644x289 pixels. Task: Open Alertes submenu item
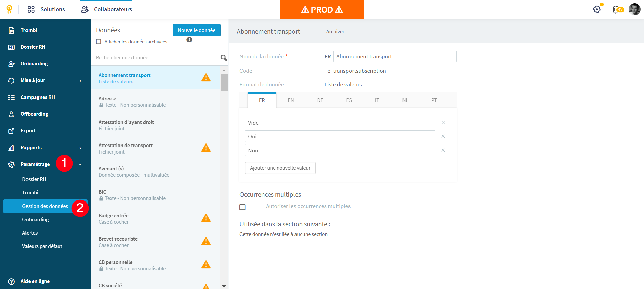[30, 233]
